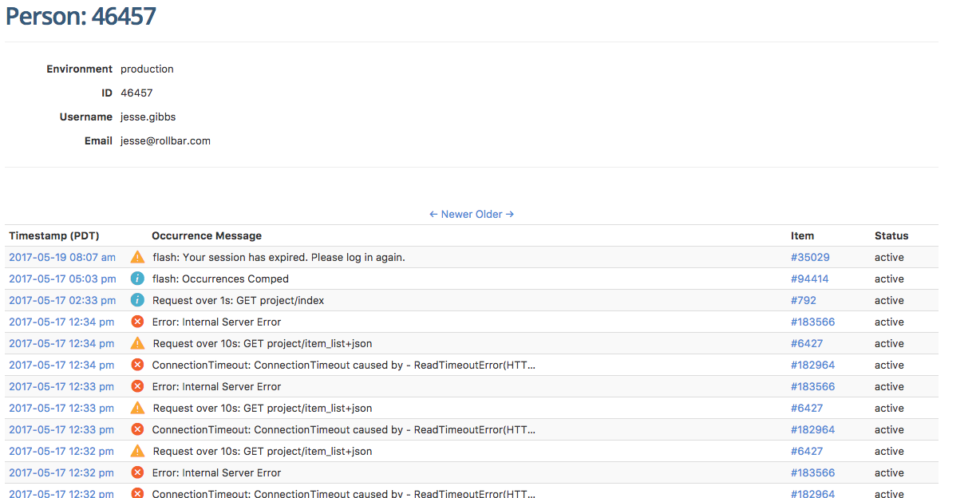Click the error icon beside 'Internal Server Error' at 12:34 pm

tap(136, 322)
